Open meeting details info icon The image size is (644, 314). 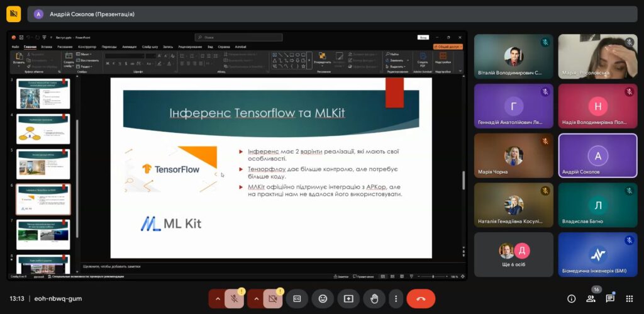pos(571,299)
